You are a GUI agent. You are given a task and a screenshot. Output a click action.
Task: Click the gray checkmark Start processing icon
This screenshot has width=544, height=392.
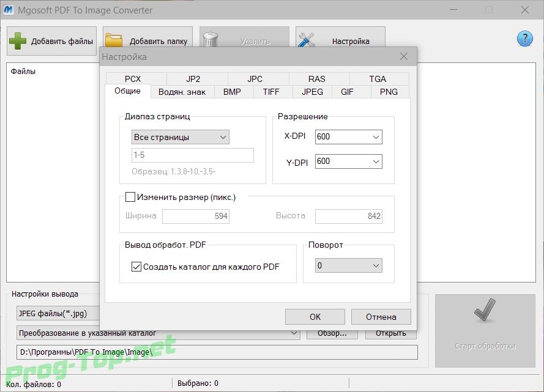tap(485, 310)
